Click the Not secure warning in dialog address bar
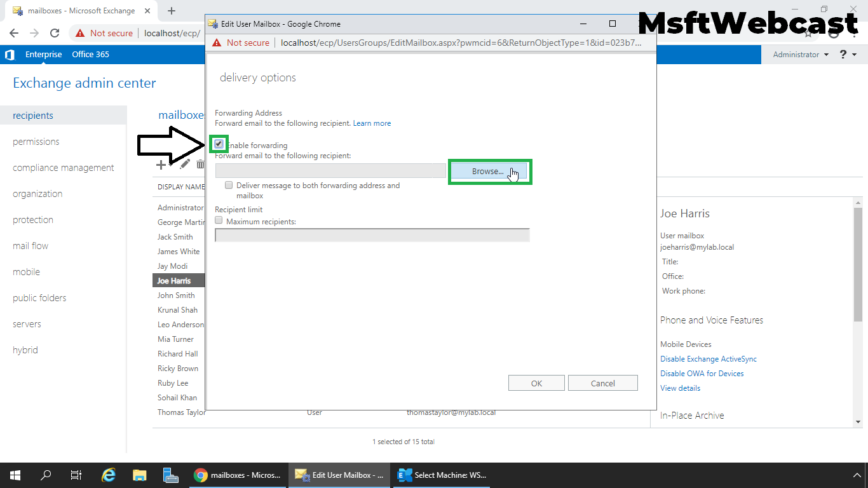Image resolution: width=868 pixels, height=488 pixels. point(241,43)
